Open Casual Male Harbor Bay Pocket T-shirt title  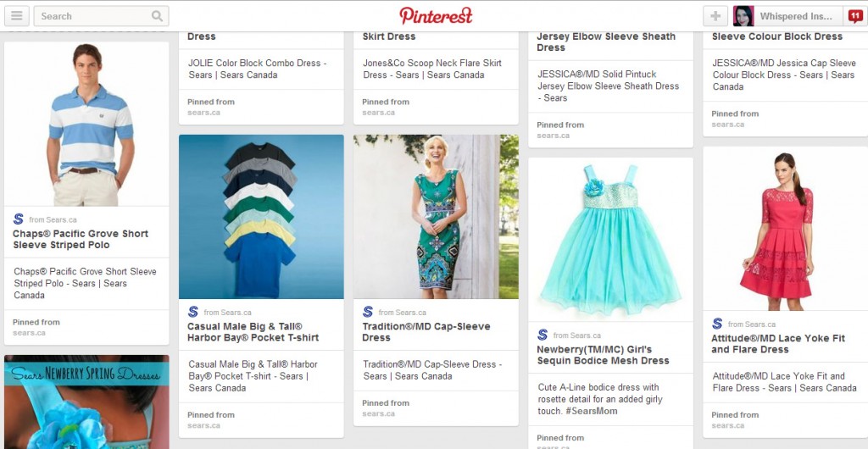(x=253, y=332)
